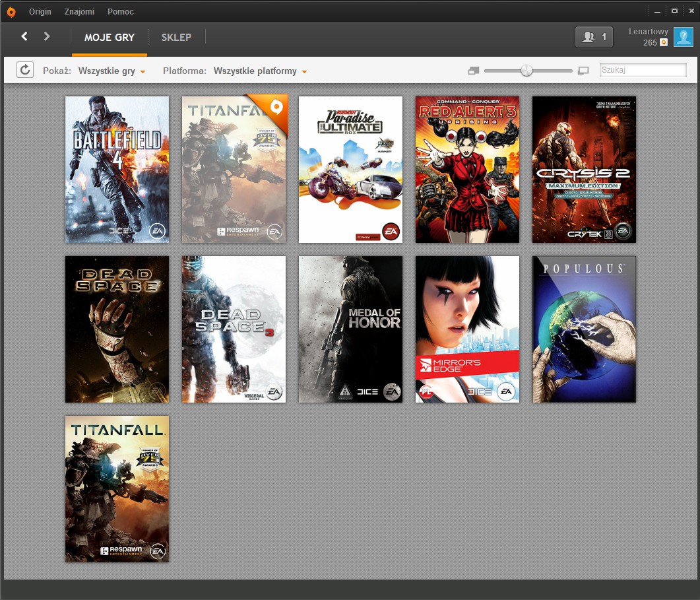Open the Znajomi menu
Image resolution: width=700 pixels, height=600 pixels.
(x=79, y=12)
